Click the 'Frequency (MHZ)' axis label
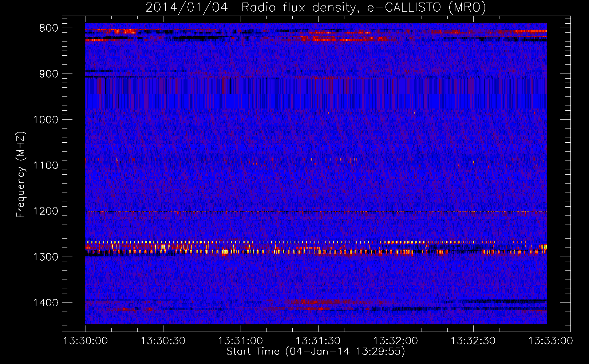The width and height of the screenshot is (589, 364). [21, 174]
